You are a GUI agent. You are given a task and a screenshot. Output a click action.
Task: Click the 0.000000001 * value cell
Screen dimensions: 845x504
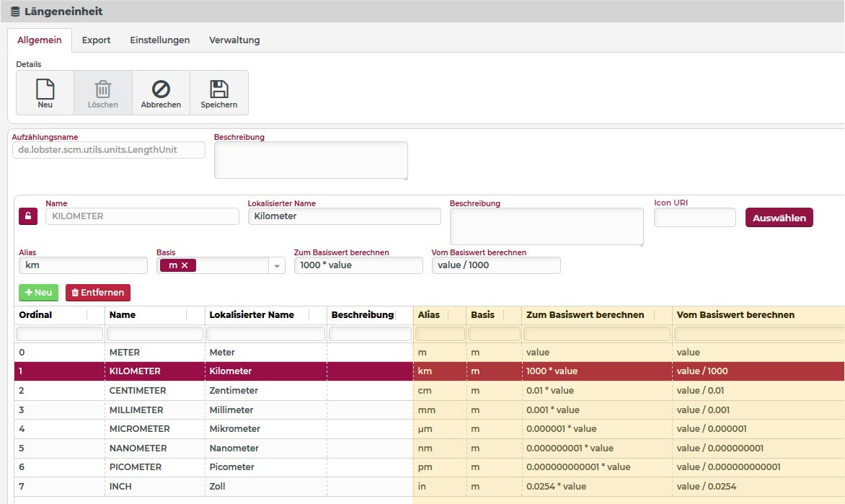click(x=596, y=448)
